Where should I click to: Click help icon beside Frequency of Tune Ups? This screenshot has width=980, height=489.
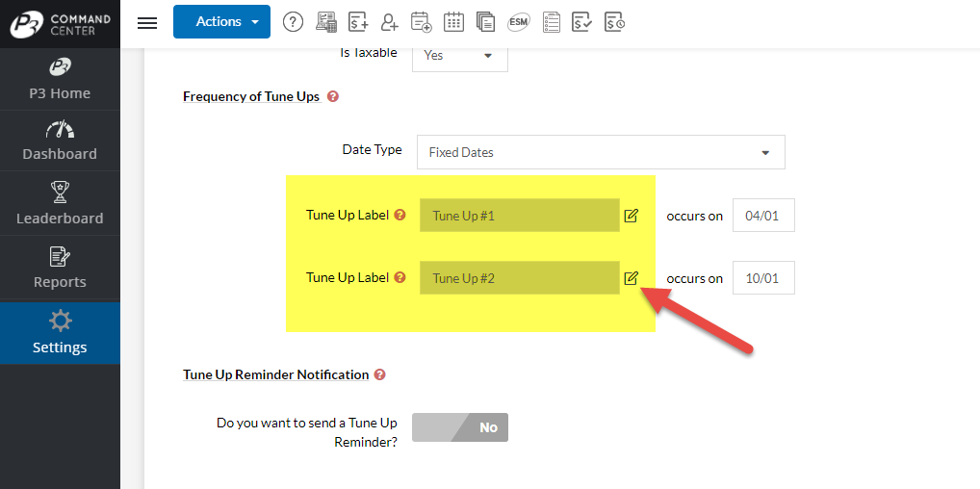(333, 97)
